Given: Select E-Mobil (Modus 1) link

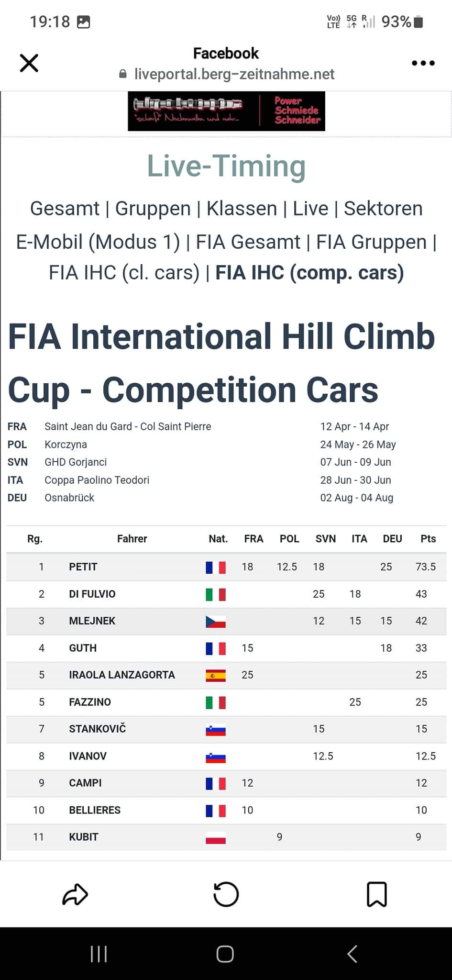Looking at the screenshot, I should [x=98, y=242].
